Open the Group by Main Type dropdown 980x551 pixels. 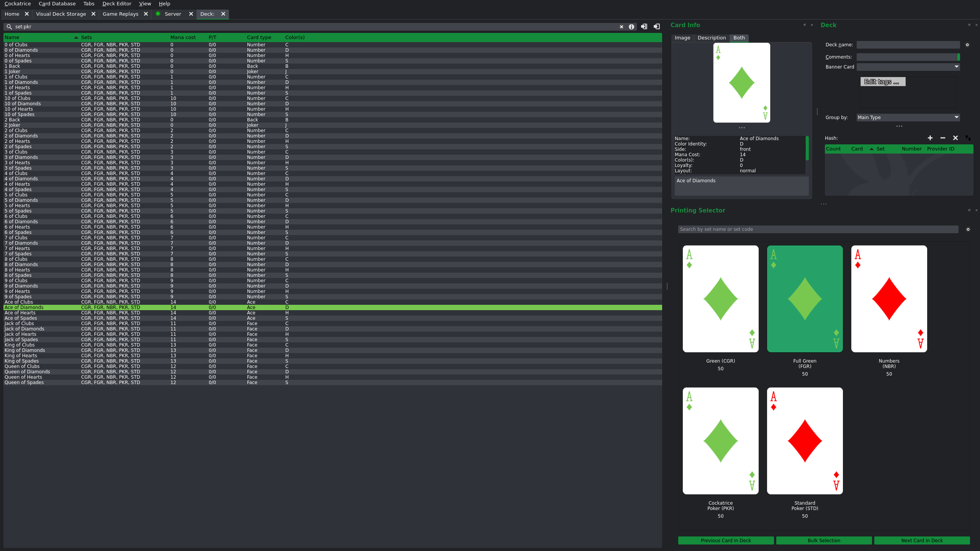[x=907, y=117]
